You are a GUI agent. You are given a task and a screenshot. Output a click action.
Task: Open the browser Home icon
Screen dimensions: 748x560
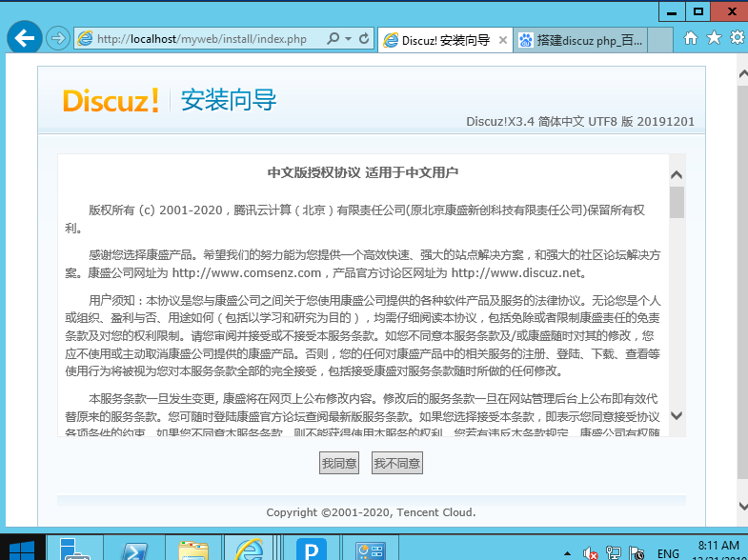[x=690, y=38]
